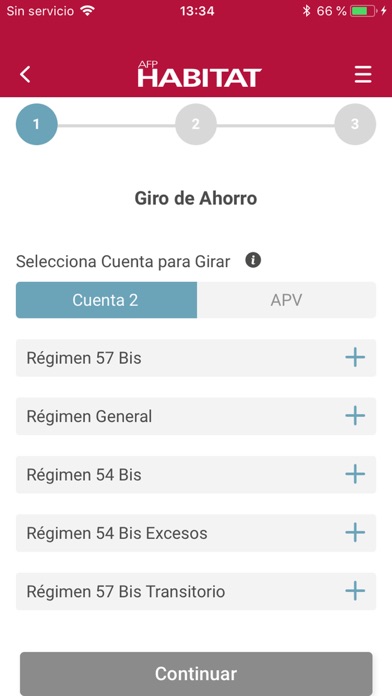This screenshot has height=696, width=392.
Task: Expand Régimen 54 Bis plus icon
Action: pyautogui.click(x=355, y=474)
